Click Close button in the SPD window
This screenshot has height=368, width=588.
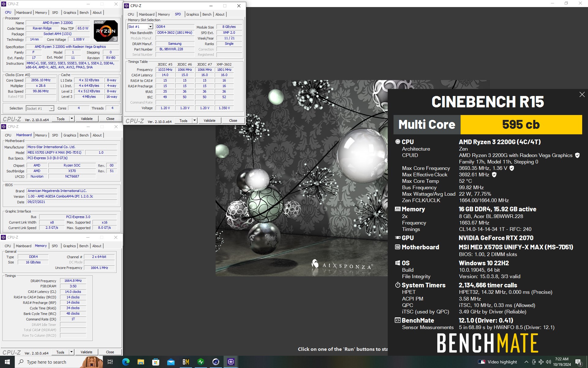click(233, 121)
